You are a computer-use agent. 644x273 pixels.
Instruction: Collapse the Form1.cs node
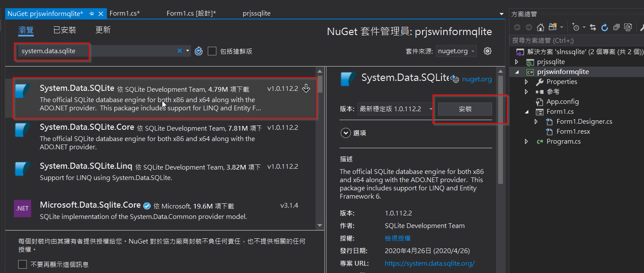[x=526, y=112]
